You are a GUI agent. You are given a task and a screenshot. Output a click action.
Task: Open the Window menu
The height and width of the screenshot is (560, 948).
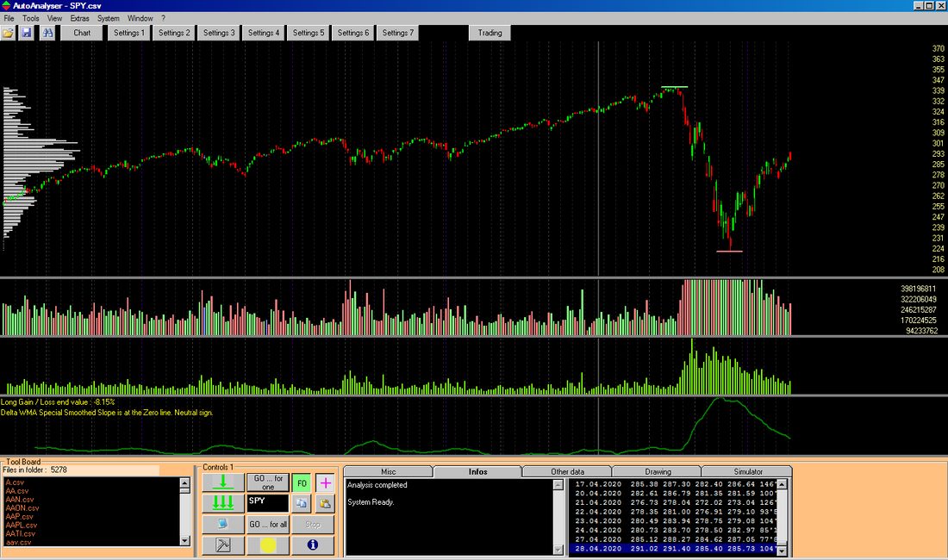click(x=140, y=18)
